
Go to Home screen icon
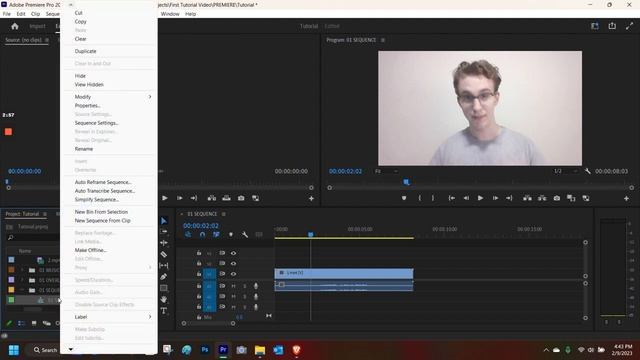[x=15, y=26]
